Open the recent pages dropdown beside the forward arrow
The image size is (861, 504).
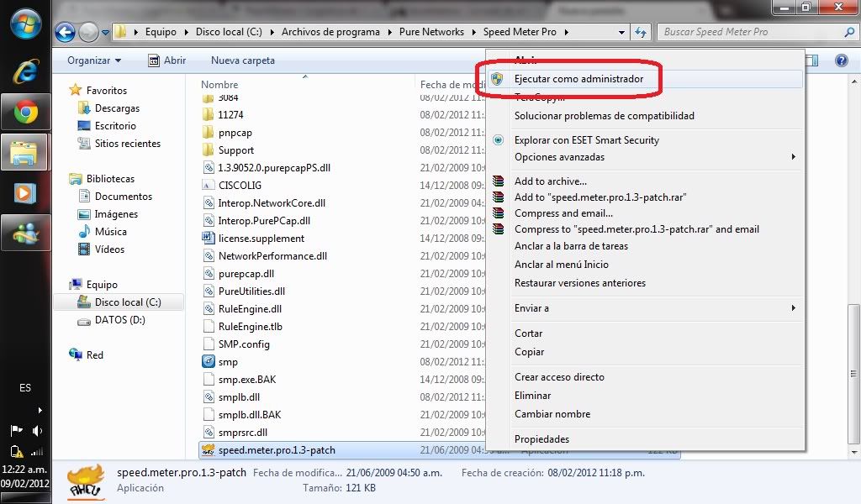coord(105,33)
